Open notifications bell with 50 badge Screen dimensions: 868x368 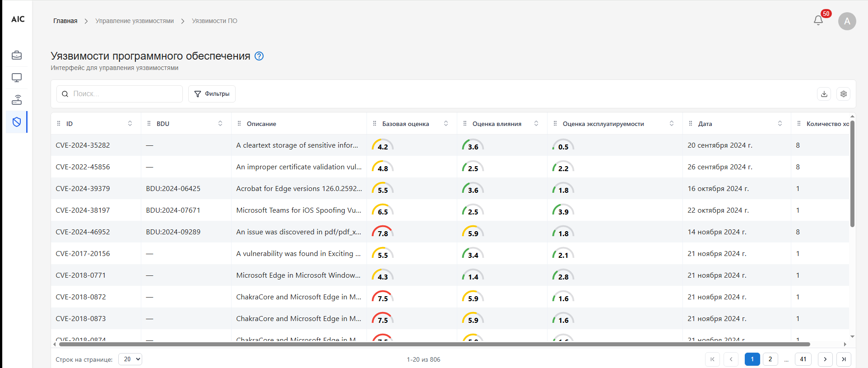pos(818,20)
